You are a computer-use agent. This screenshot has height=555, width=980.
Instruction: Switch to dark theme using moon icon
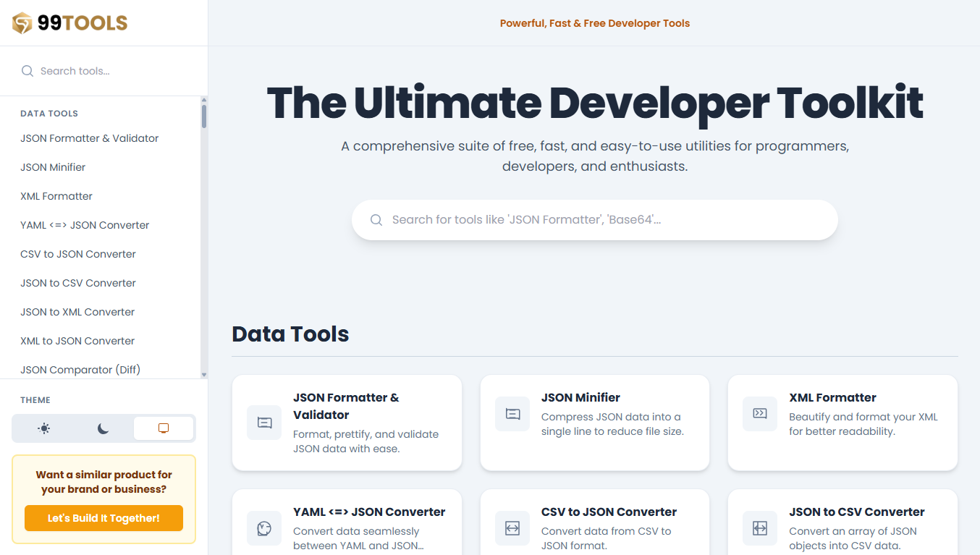[x=103, y=428]
